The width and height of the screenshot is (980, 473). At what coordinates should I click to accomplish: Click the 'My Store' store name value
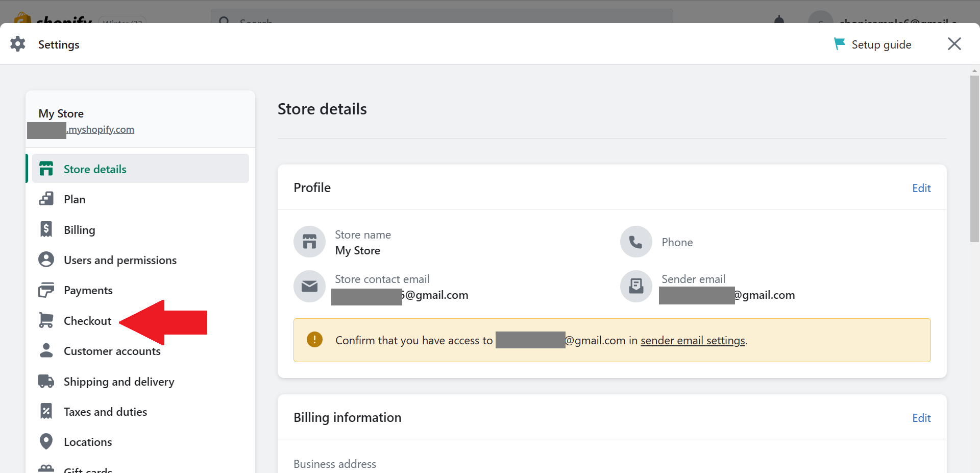click(x=357, y=250)
